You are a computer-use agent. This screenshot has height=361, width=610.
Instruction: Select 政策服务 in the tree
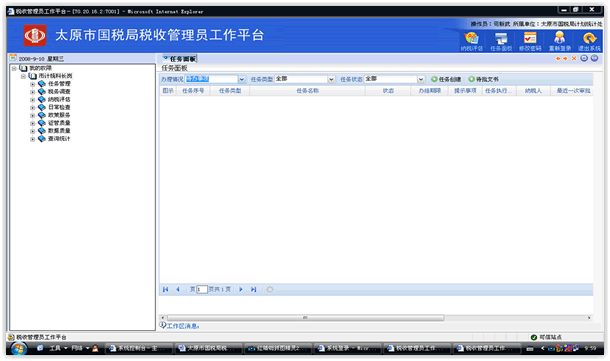tap(59, 115)
